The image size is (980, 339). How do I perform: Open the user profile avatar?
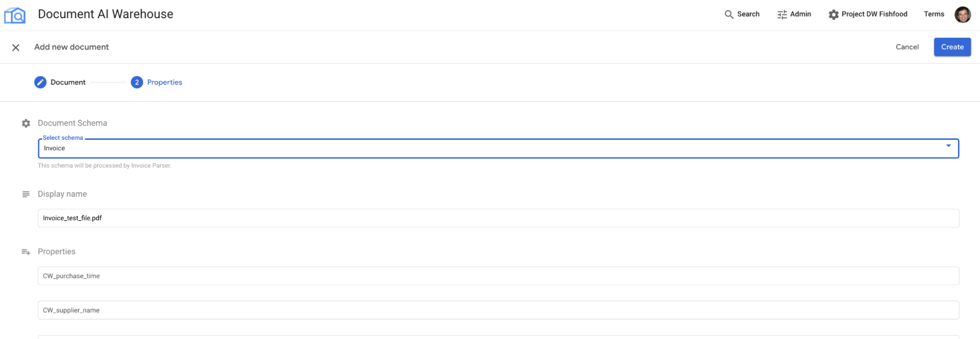962,14
